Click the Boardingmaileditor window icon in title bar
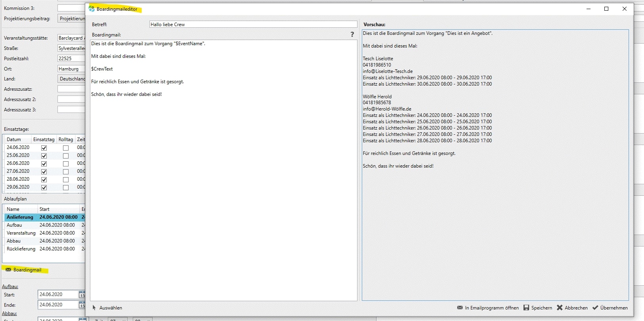 tap(92, 9)
